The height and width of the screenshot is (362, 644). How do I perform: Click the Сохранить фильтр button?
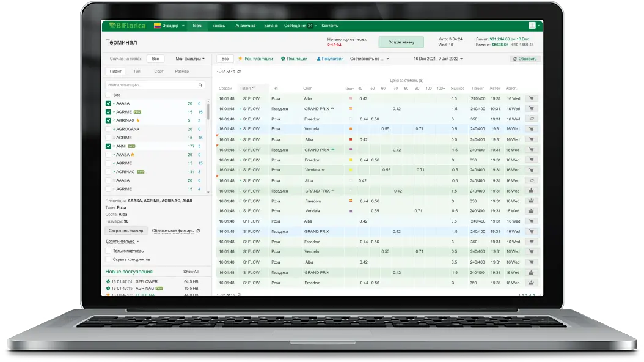pyautogui.click(x=126, y=231)
